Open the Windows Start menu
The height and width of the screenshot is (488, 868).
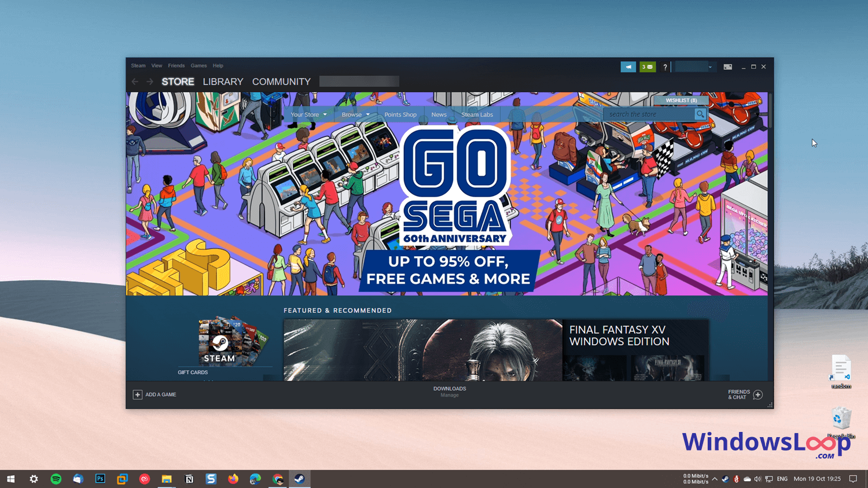(10, 479)
